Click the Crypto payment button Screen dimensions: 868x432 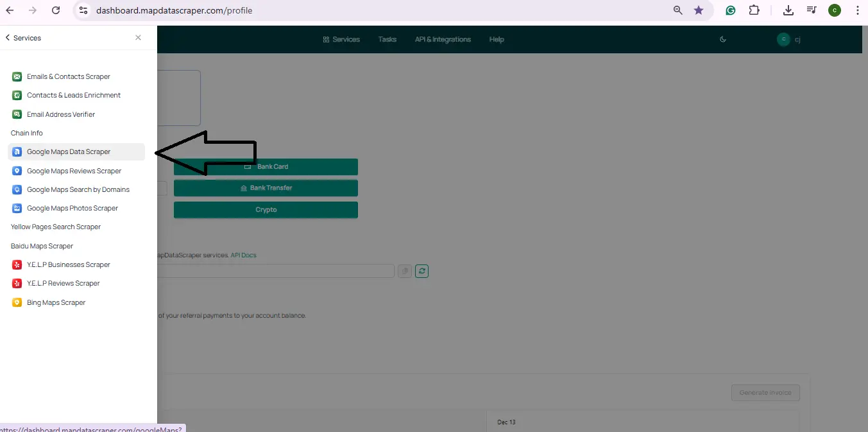pyautogui.click(x=266, y=210)
